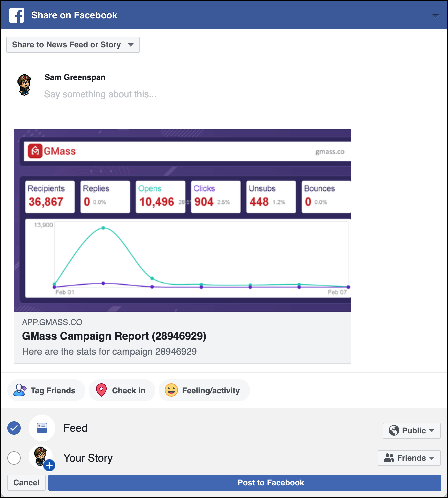Click the Bounces 0 stat in preview
The image size is (448, 498).
[326, 197]
